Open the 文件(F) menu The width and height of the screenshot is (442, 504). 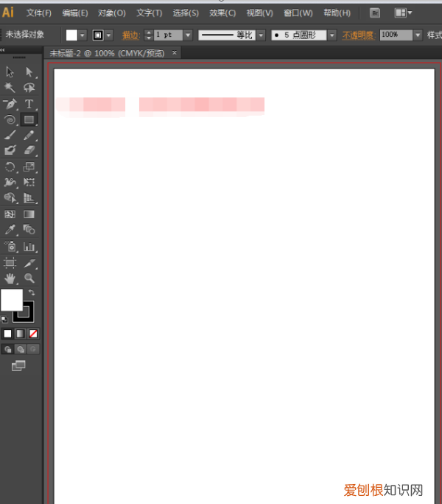click(x=39, y=13)
